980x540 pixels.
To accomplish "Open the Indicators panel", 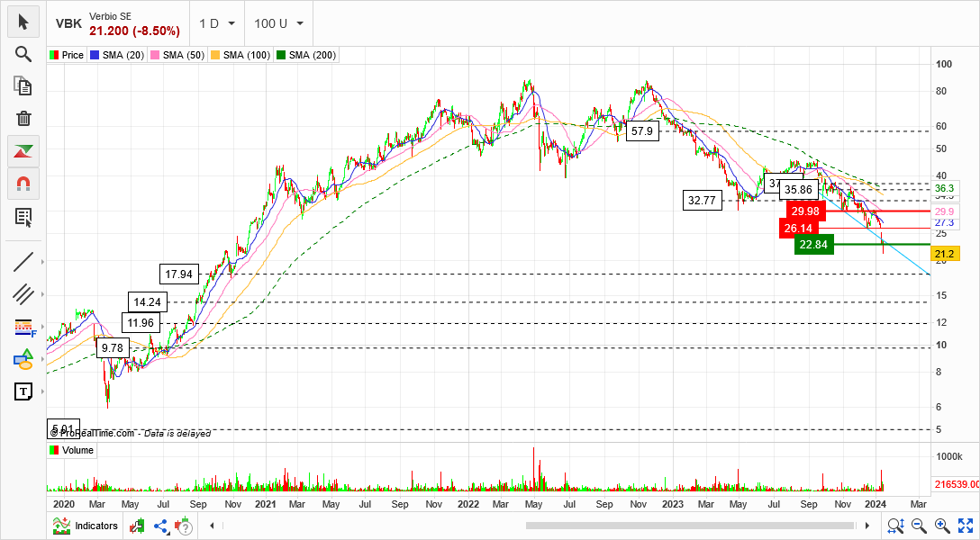I will 86,526.
